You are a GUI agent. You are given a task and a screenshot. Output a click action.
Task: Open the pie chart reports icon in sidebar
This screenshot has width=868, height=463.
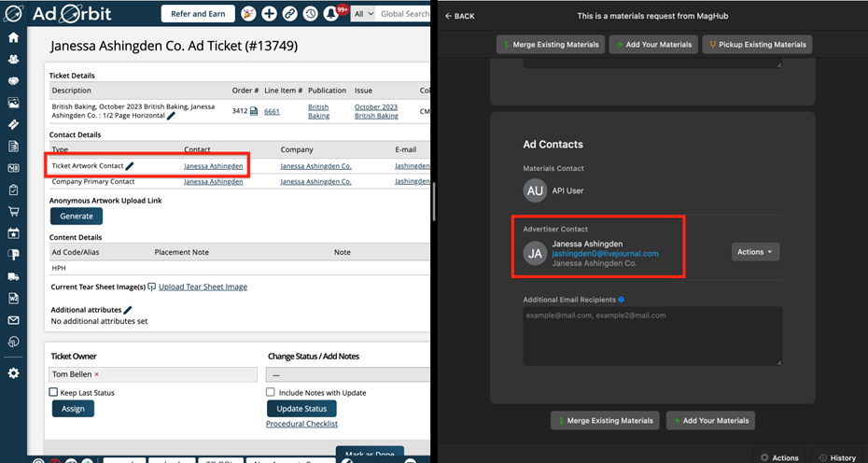click(13, 343)
